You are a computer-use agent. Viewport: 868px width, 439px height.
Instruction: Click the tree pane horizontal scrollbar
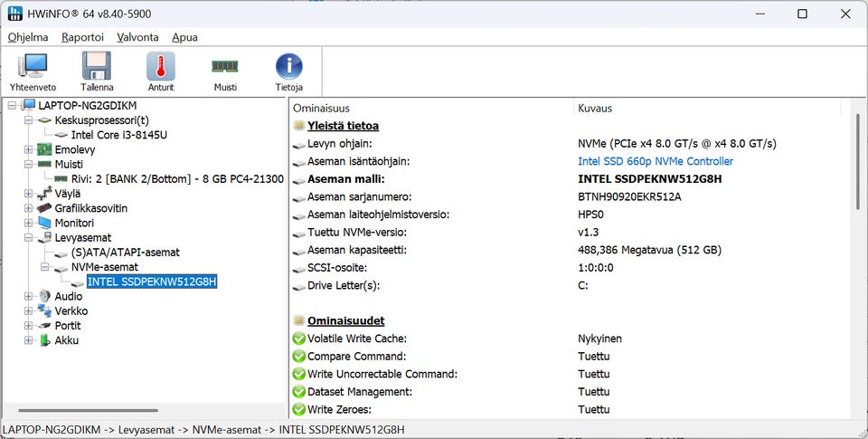pos(88,411)
